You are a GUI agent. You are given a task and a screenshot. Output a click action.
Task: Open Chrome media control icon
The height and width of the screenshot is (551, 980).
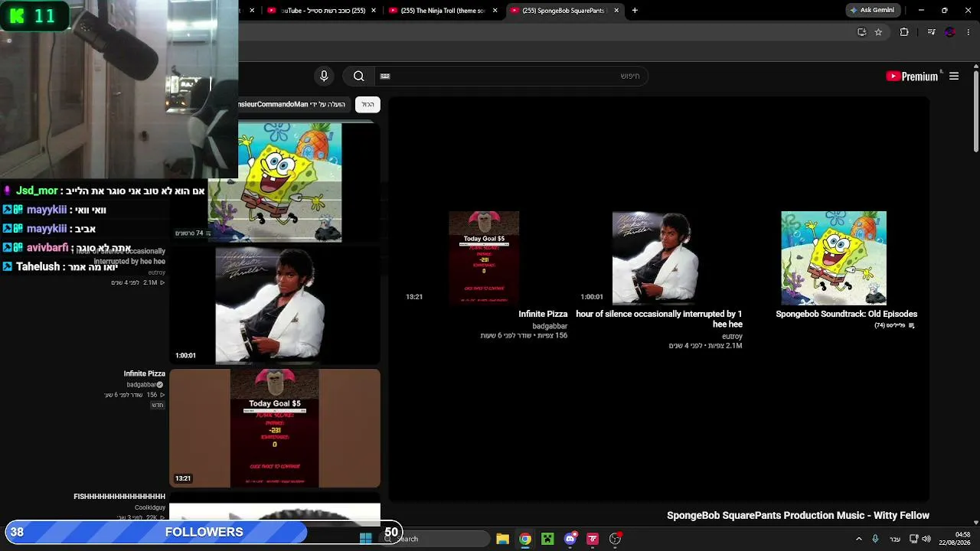pos(931,32)
